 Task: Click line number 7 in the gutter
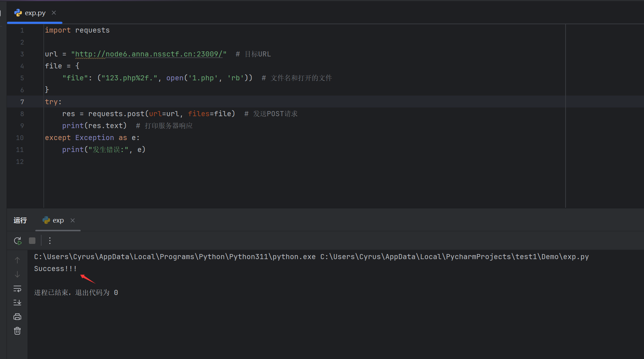coord(22,102)
